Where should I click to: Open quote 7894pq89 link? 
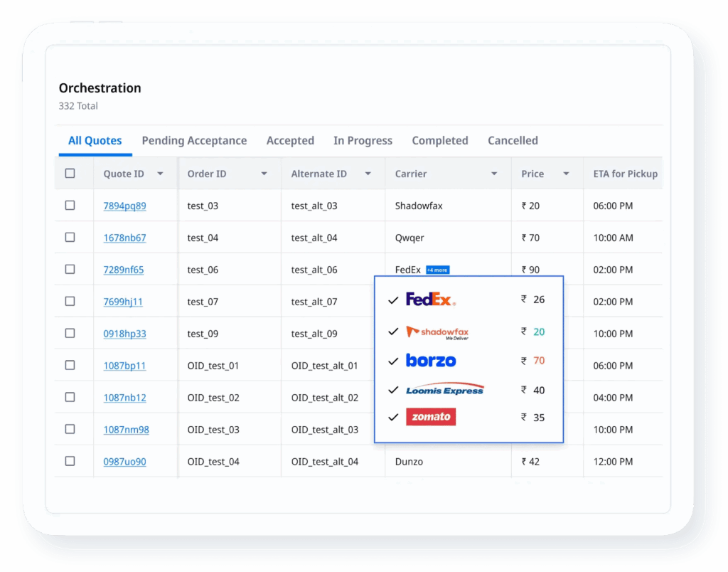125,205
